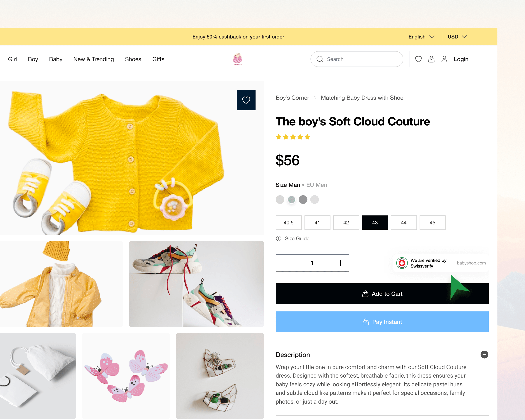Click the Pay Instant button
This screenshot has height=420, width=525.
(x=382, y=322)
